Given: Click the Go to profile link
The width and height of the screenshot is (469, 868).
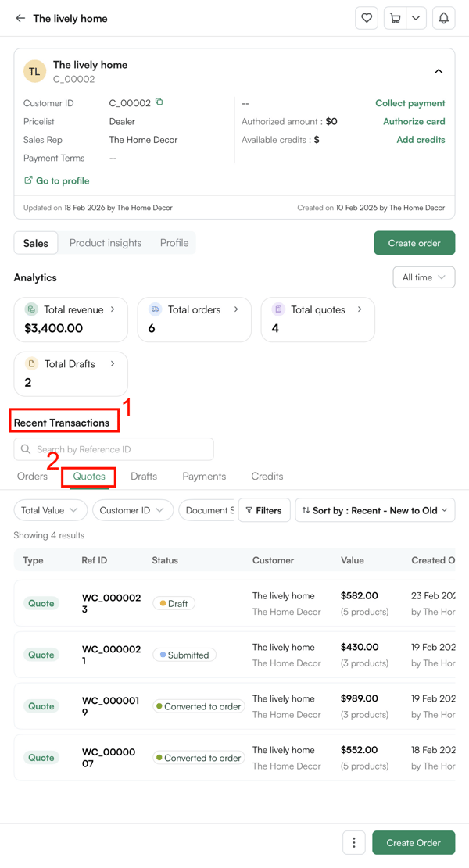Looking at the screenshot, I should pos(57,180).
